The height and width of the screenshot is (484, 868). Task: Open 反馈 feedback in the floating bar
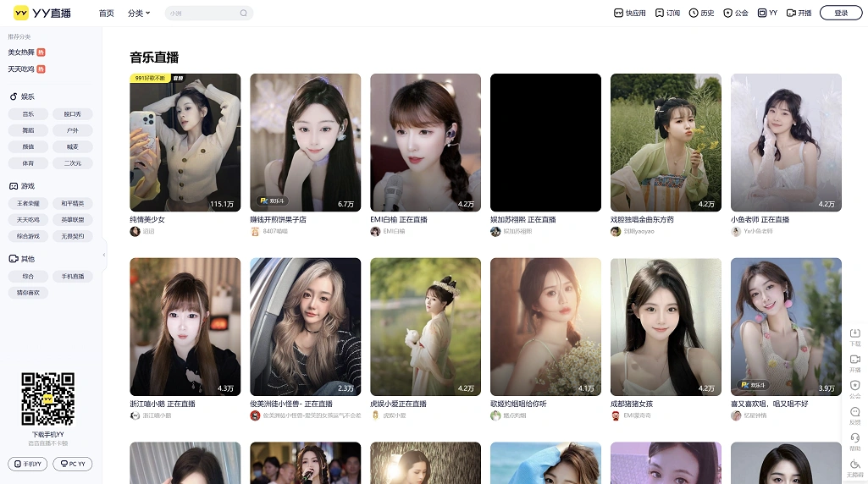coord(854,415)
